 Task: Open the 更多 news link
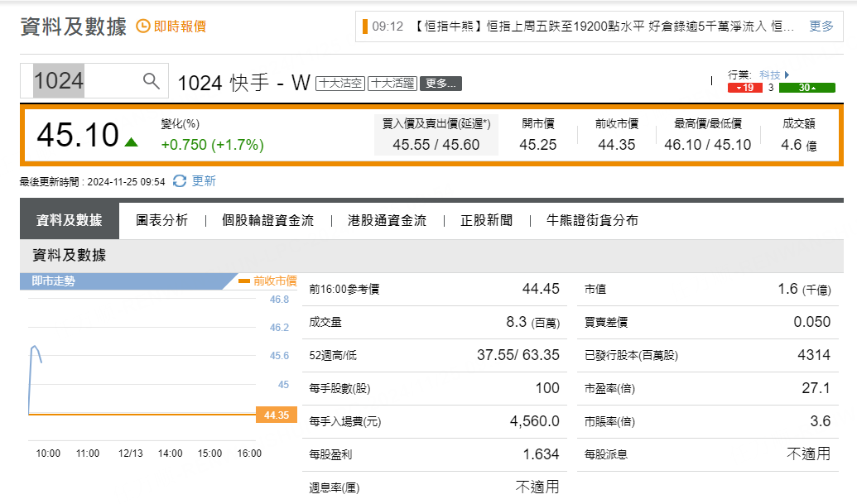tap(821, 26)
